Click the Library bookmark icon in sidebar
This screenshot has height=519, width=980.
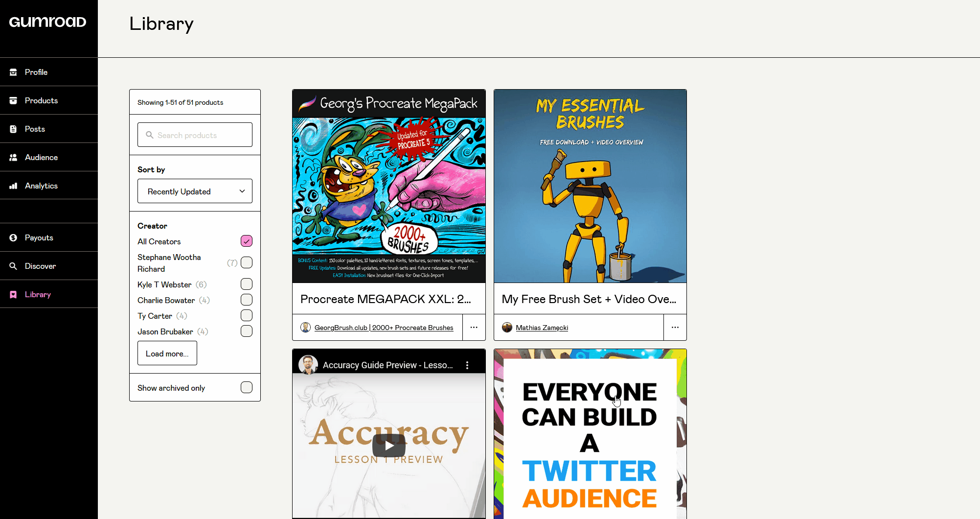tap(13, 294)
